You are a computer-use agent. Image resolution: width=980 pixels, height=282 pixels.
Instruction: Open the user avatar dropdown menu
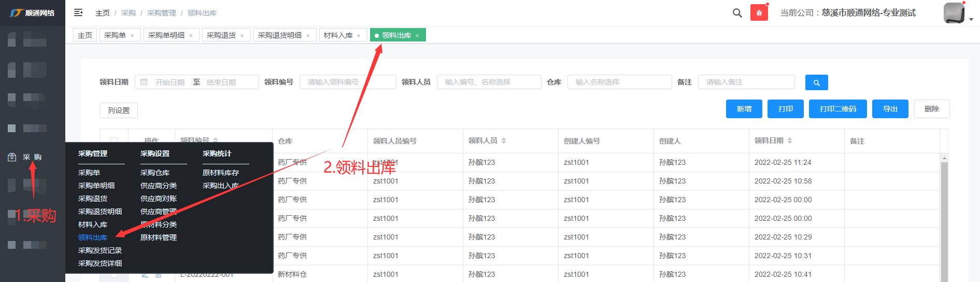[x=957, y=13]
